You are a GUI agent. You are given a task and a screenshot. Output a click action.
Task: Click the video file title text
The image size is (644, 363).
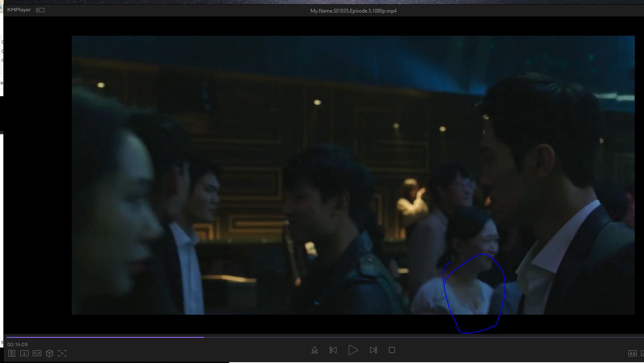pos(353,11)
